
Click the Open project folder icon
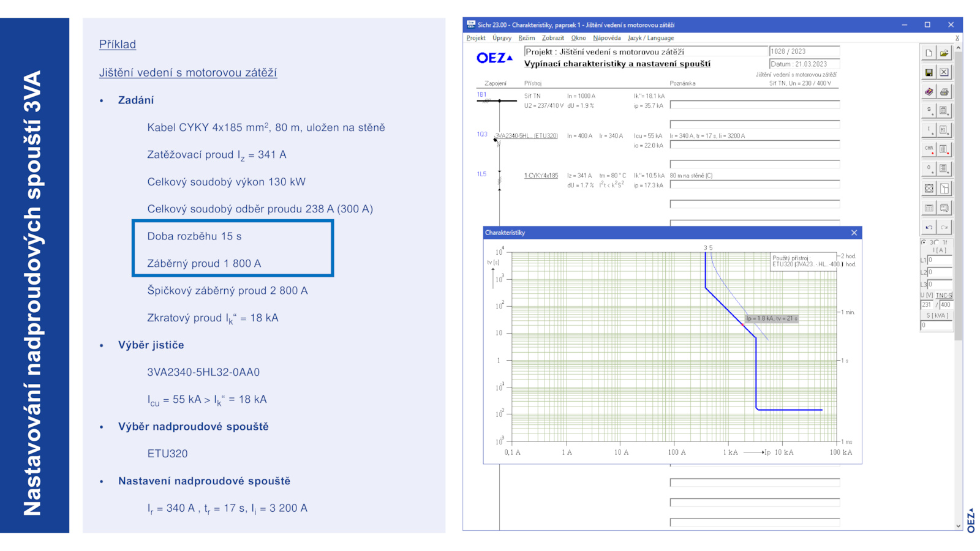coord(944,53)
